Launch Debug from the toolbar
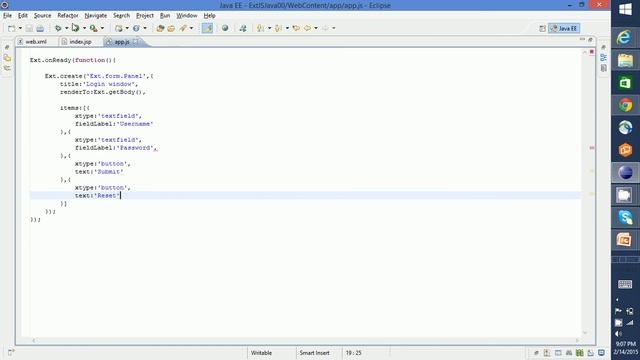 point(58,28)
